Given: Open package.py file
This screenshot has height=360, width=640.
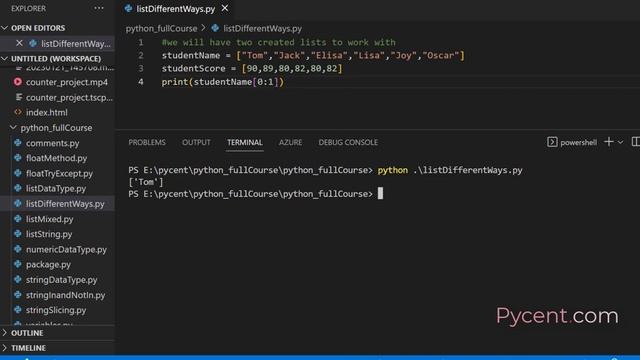Looking at the screenshot, I should click(x=48, y=264).
